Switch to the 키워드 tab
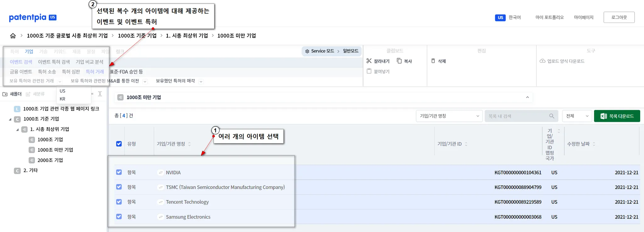Screen dimensions: 644x232 (x=60, y=51)
